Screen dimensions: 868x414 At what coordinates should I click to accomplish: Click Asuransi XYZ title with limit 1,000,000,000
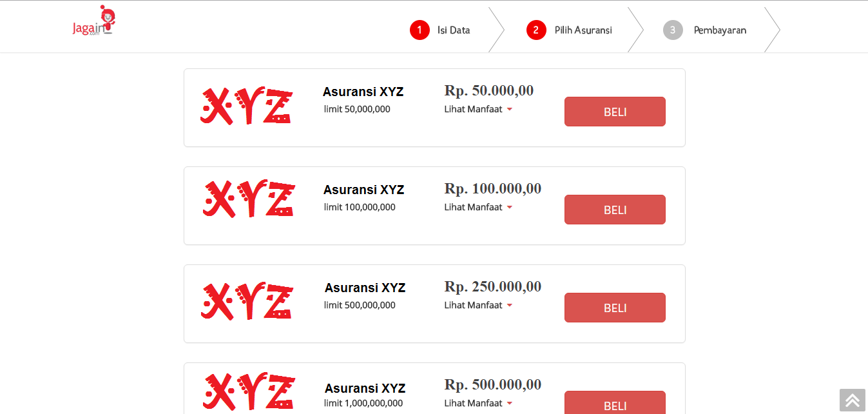tap(365, 388)
